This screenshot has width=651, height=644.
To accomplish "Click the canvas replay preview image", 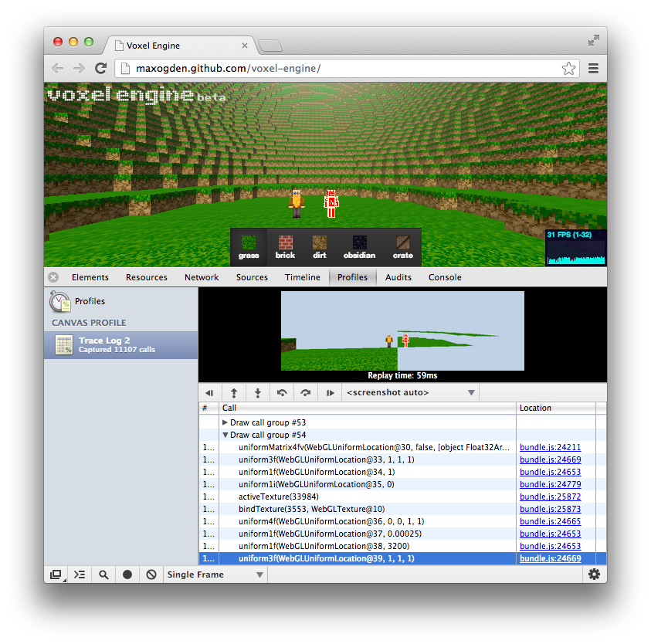I will pos(402,330).
